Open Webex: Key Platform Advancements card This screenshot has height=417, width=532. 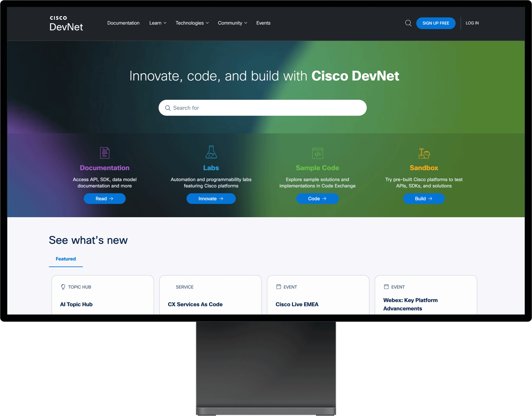[x=426, y=295]
